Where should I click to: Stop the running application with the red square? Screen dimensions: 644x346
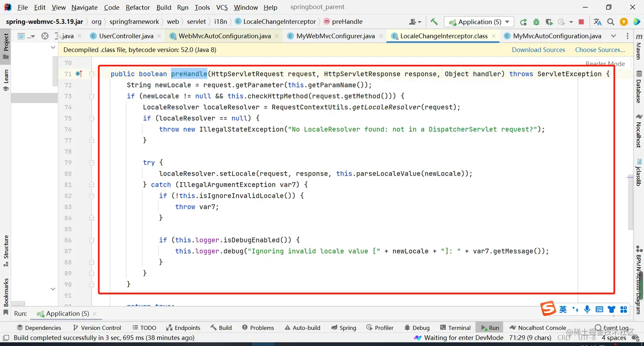581,22
